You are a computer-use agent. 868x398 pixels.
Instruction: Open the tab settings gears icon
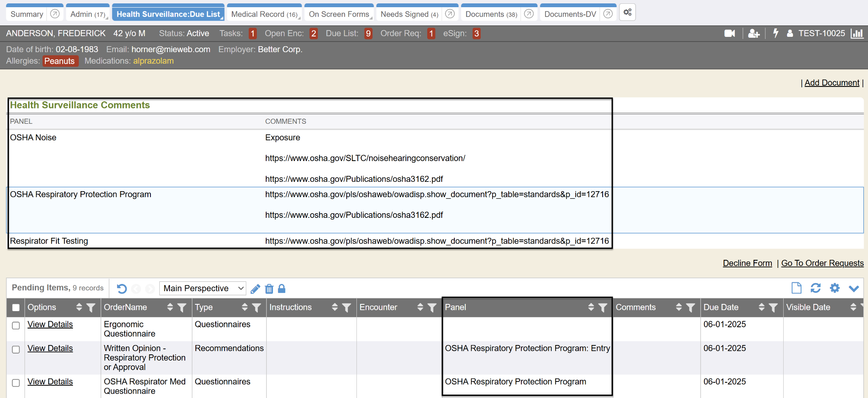627,13
